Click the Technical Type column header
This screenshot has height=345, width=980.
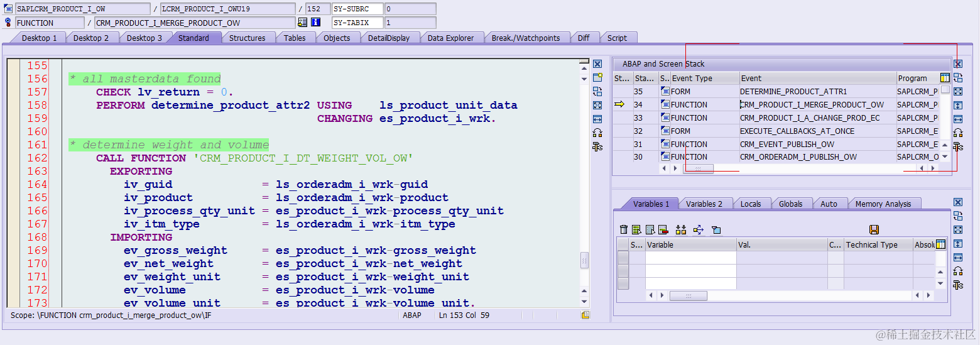coord(878,244)
